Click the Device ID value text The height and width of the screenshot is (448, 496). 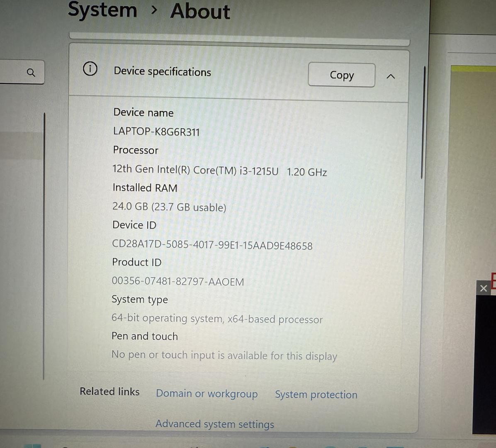[212, 245]
